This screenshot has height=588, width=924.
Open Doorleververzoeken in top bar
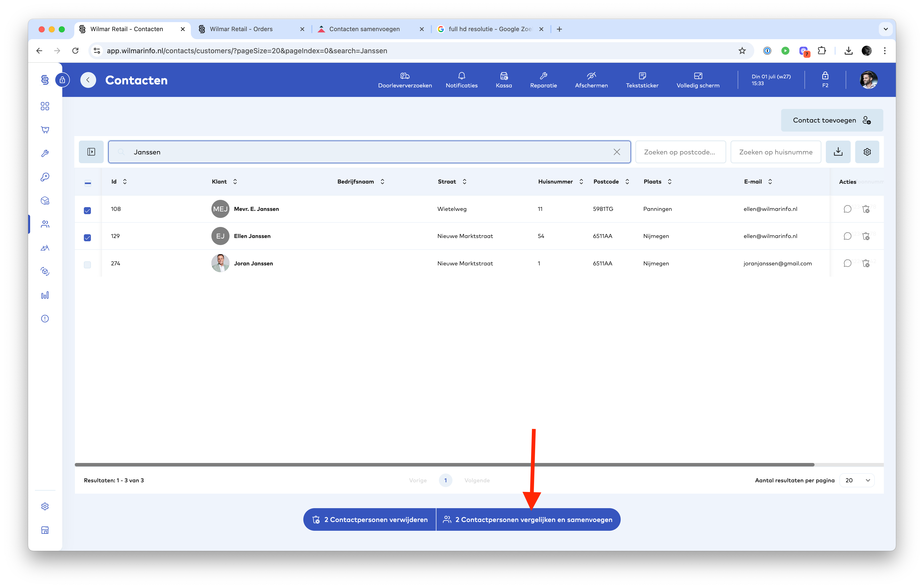(x=405, y=80)
